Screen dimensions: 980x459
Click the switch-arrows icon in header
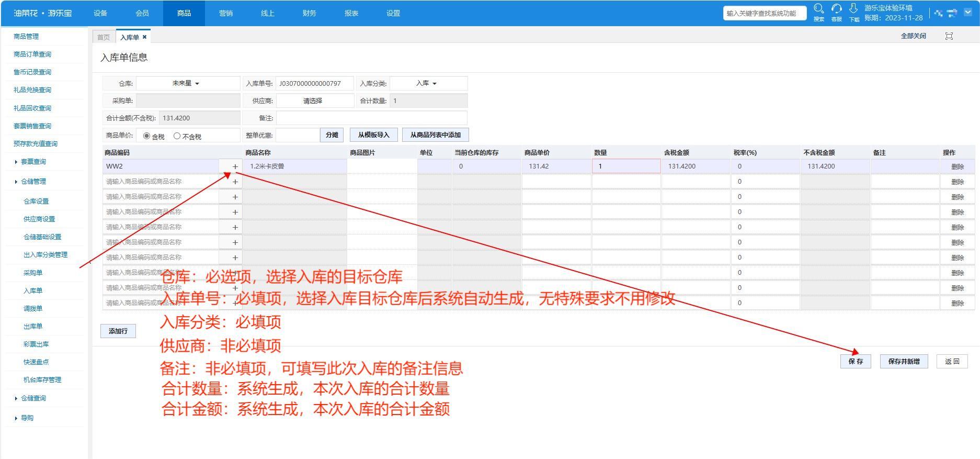click(x=952, y=13)
